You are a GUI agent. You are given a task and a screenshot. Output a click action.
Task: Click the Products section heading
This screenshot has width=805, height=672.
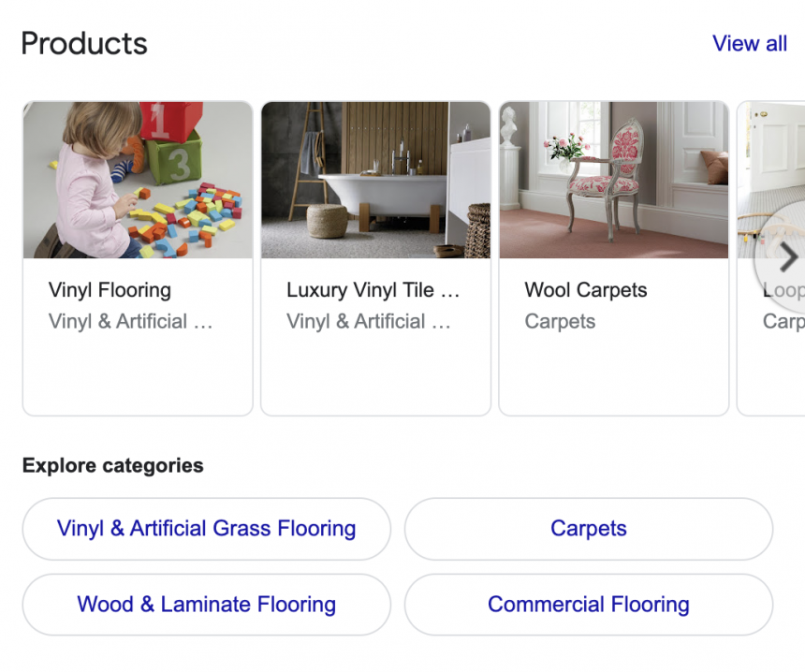(84, 44)
